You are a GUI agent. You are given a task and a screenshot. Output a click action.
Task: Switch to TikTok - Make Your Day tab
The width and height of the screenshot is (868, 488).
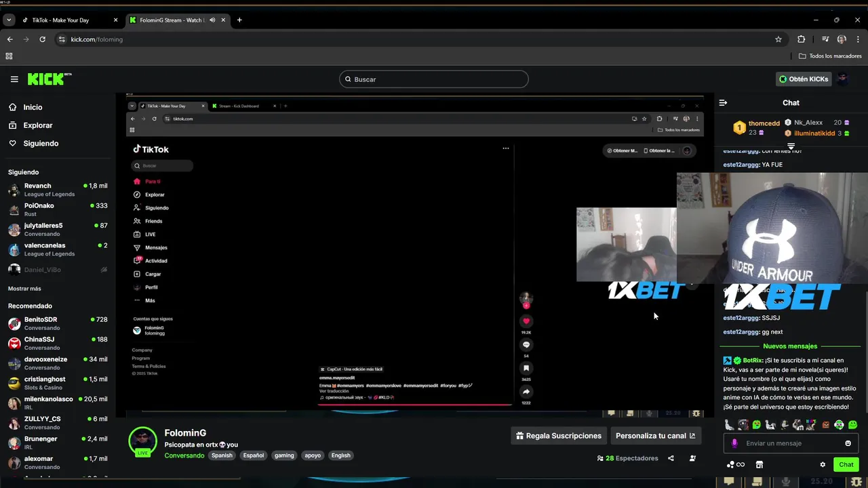coord(69,20)
